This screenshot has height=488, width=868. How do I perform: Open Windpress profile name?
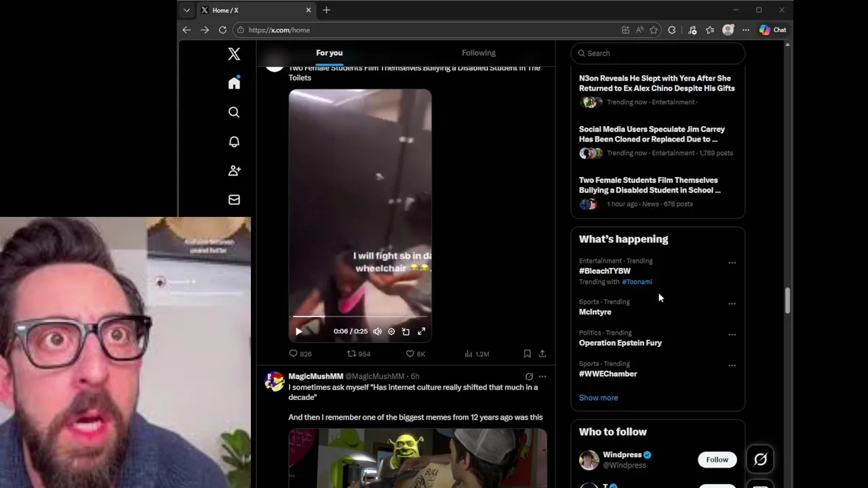622,455
